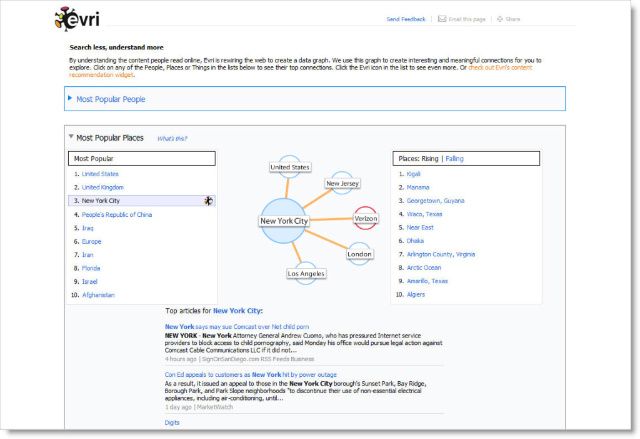Open Con Ed appeals to customers article
Viewport: 640px width, 439px height.
tap(251, 375)
